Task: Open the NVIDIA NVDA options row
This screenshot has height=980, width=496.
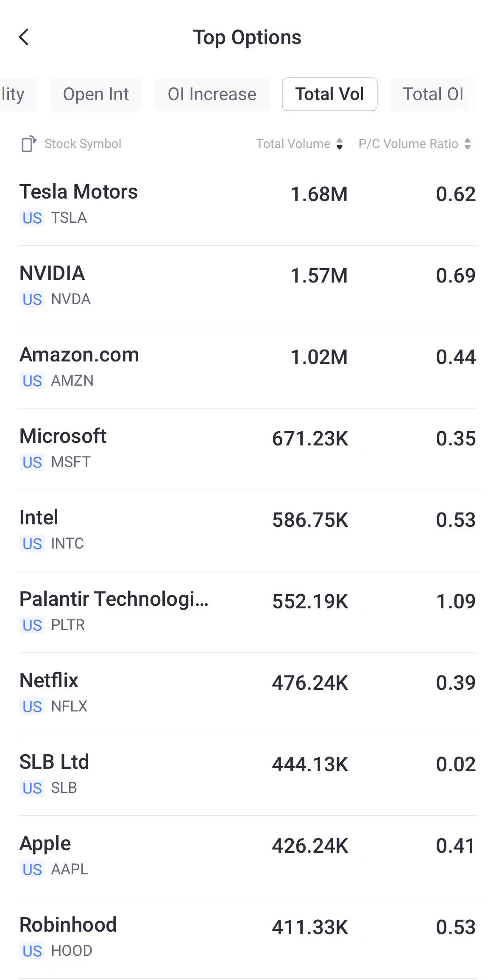Action: (248, 286)
